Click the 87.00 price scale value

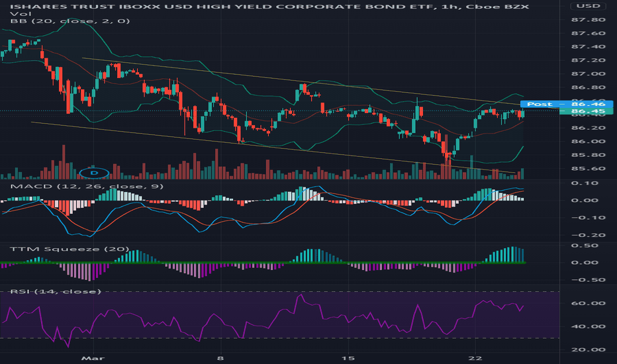coord(589,74)
